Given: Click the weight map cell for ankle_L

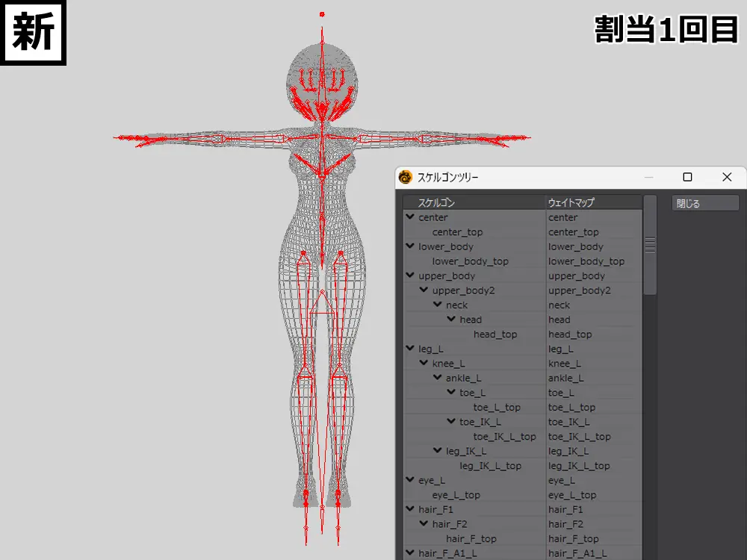Looking at the screenshot, I should point(566,378).
